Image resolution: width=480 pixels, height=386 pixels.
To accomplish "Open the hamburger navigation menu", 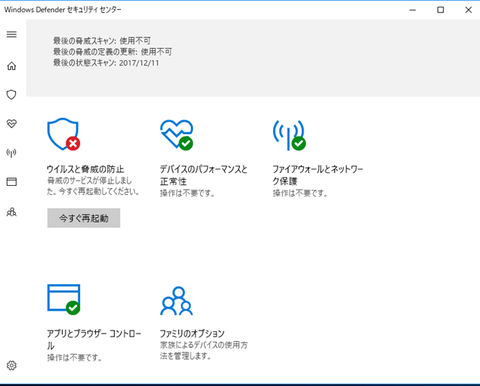I will point(12,34).
